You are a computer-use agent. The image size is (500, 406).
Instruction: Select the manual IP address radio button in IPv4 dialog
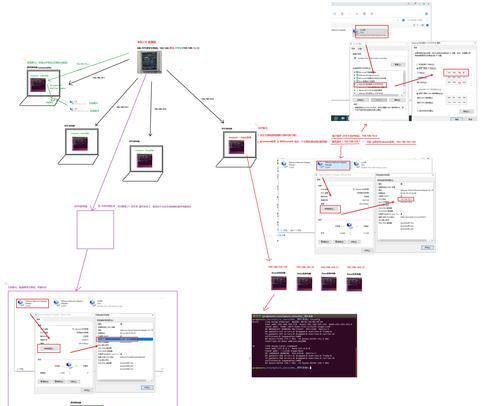click(x=417, y=68)
